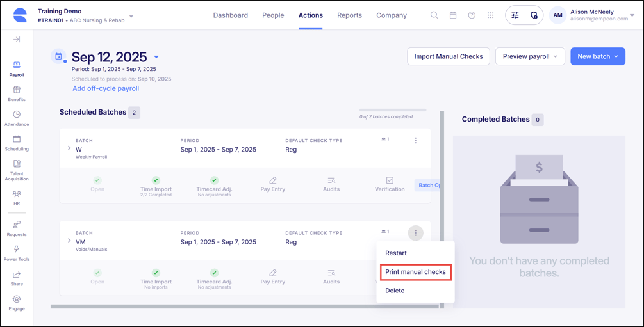Image resolution: width=644 pixels, height=327 pixels.
Task: Open the apps grid icon
Action: coord(491,15)
